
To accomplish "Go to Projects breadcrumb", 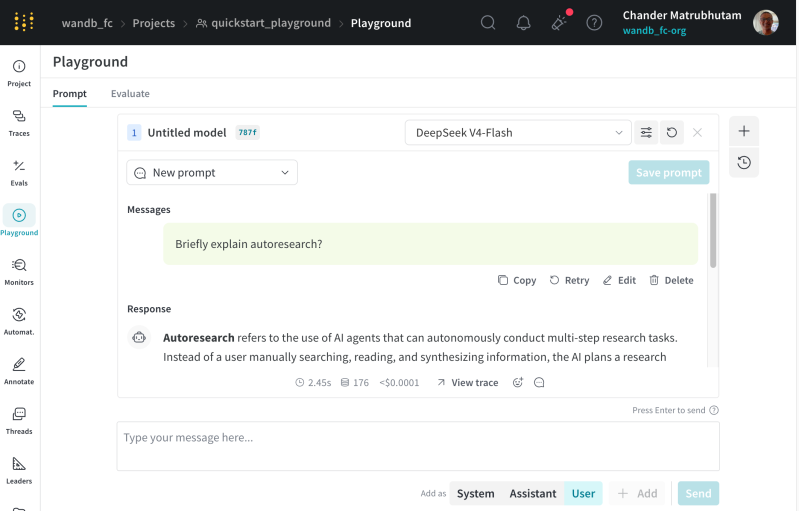I will (x=153, y=23).
